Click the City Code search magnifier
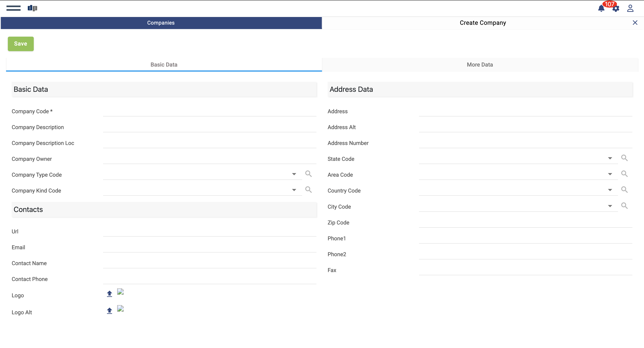 tap(624, 205)
